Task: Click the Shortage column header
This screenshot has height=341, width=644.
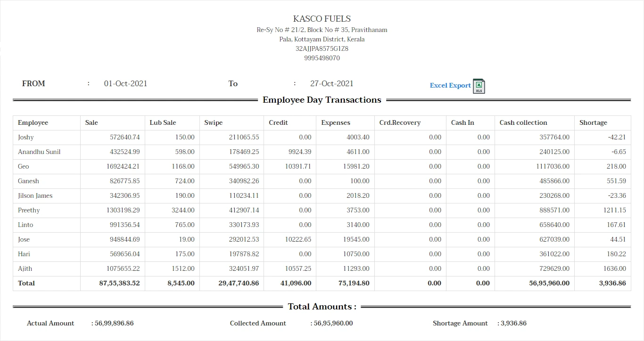Action: coord(593,122)
